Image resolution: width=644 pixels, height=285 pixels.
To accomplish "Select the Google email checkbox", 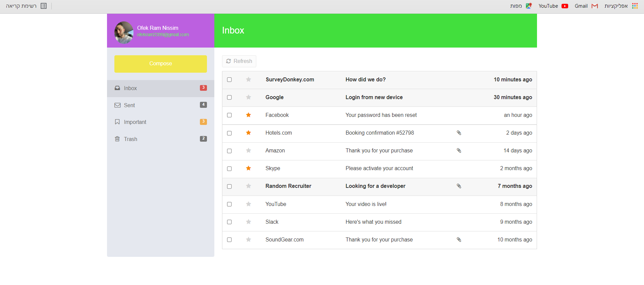I will [x=229, y=97].
